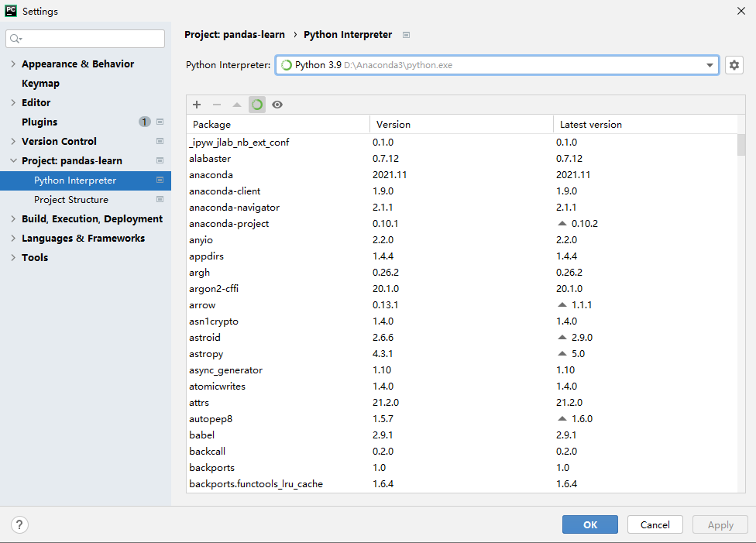The width and height of the screenshot is (756, 543).
Task: Toggle the Use Conda package manager icon
Action: coord(257,105)
